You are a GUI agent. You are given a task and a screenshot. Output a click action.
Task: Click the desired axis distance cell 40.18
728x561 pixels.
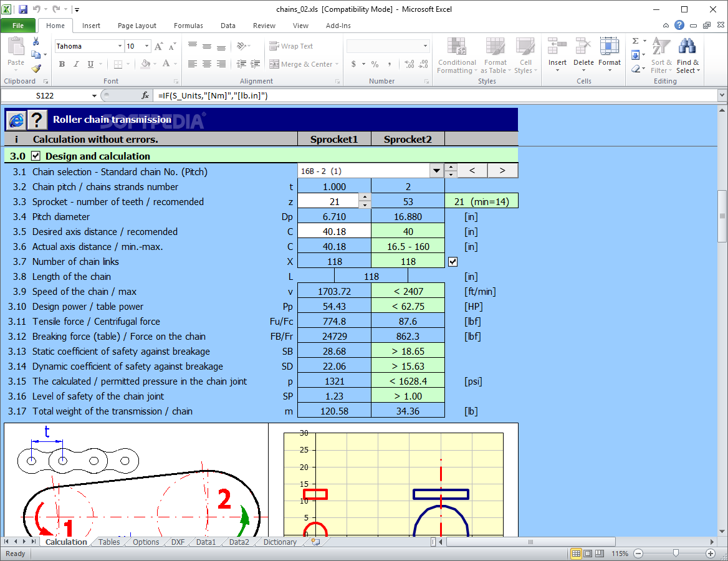(334, 231)
